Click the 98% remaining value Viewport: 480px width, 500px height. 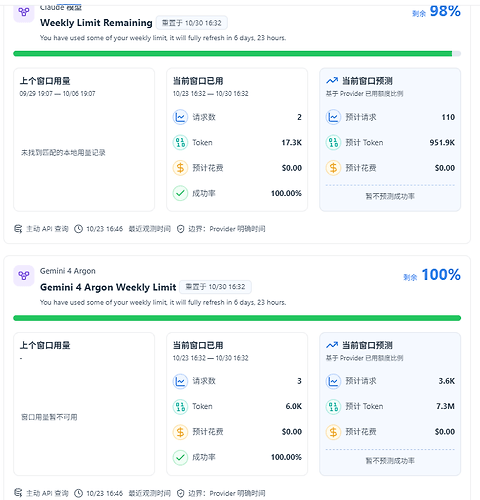tap(445, 11)
